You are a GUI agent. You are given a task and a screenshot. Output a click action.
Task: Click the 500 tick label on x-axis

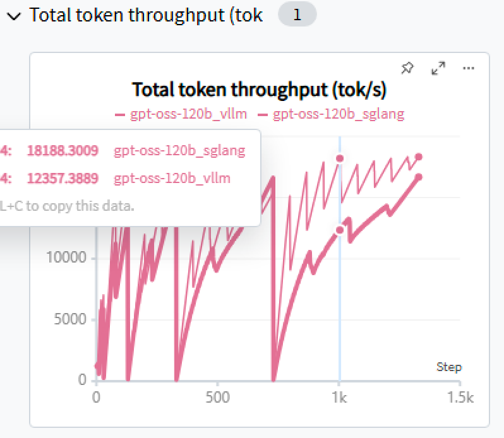click(x=217, y=399)
